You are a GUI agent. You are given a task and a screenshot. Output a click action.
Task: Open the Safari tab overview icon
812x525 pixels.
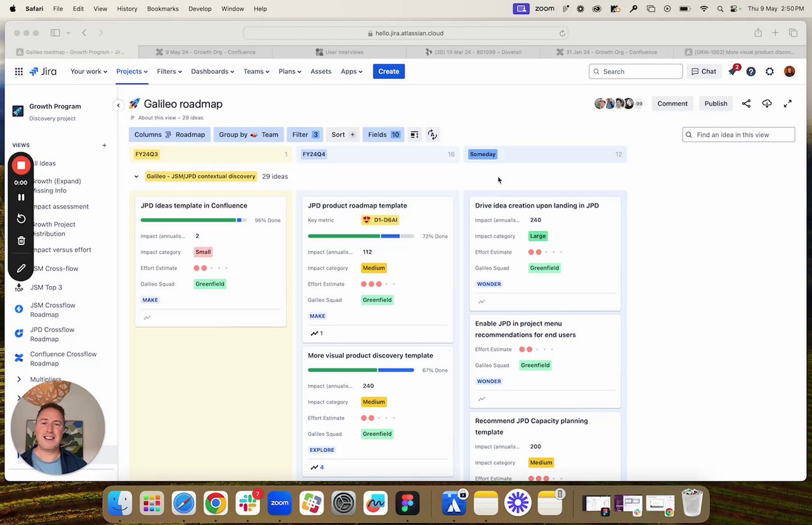pos(793,33)
